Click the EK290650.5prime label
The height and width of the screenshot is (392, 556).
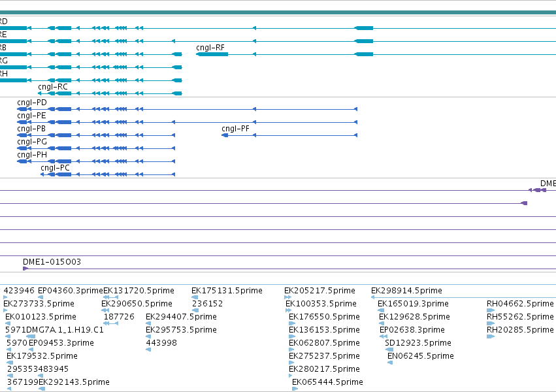137,304
